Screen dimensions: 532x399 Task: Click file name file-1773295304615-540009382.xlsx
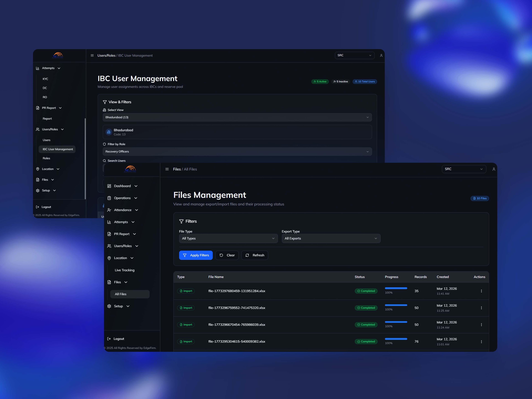click(x=237, y=342)
